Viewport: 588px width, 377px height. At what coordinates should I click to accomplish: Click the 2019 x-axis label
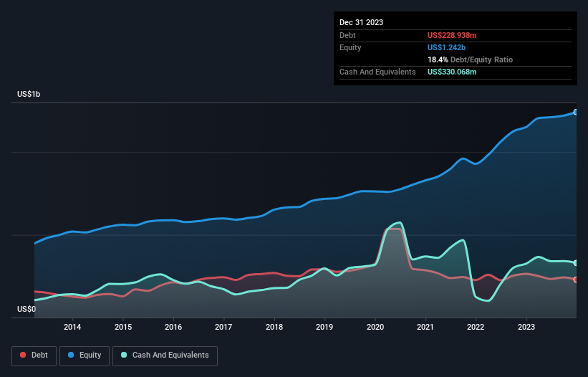[x=324, y=327]
